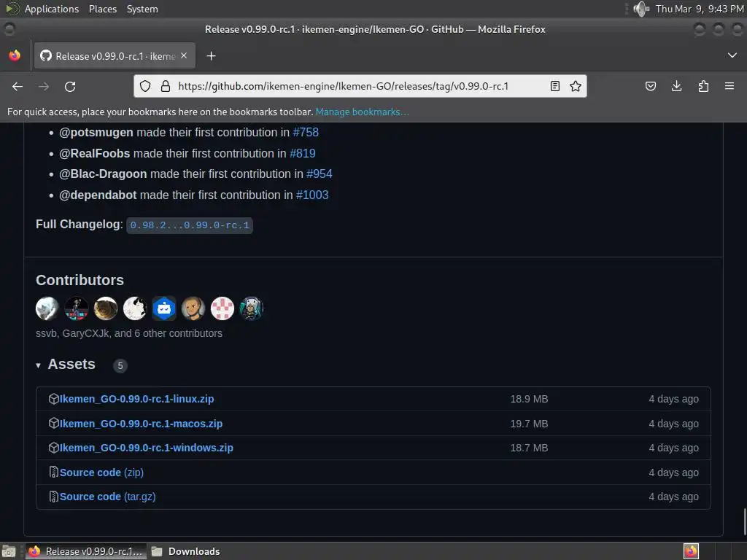Click the @Blac-Dragoon username mention

[x=103, y=174]
